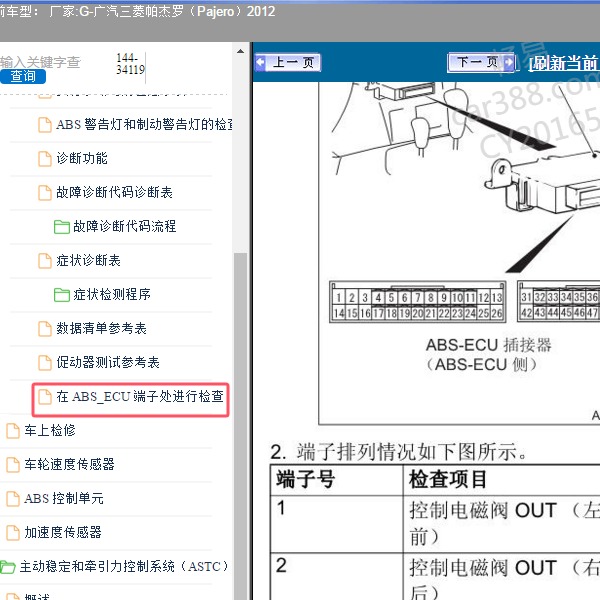600x600 pixels.
Task: Click terminal number 1 table cell
Action: pyautogui.click(x=337, y=524)
